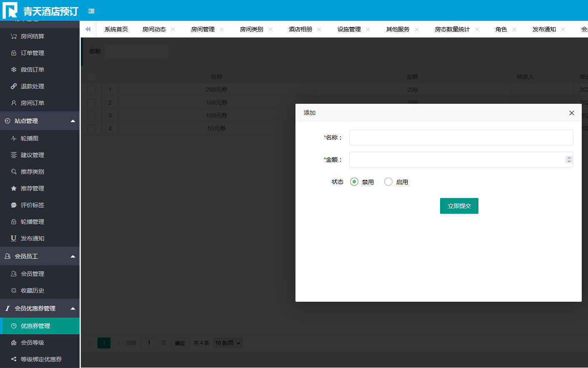The width and height of the screenshot is (588, 368).
Task: Click the 房间结算 cart icon in sidebar
Action: (x=14, y=36)
